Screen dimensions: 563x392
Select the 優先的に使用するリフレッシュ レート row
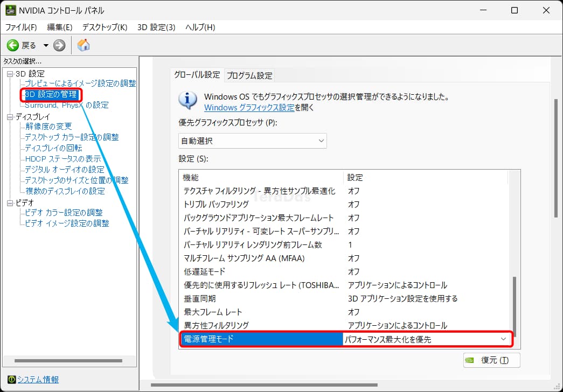pyautogui.click(x=344, y=285)
